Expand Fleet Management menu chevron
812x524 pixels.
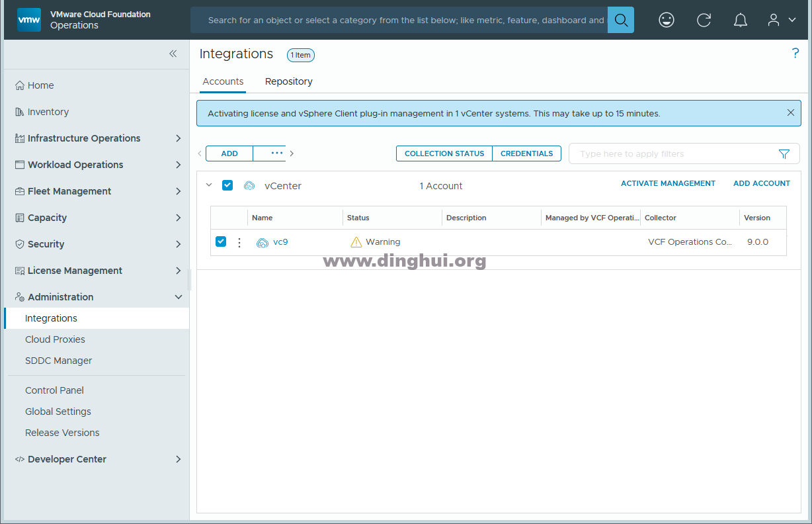[179, 191]
